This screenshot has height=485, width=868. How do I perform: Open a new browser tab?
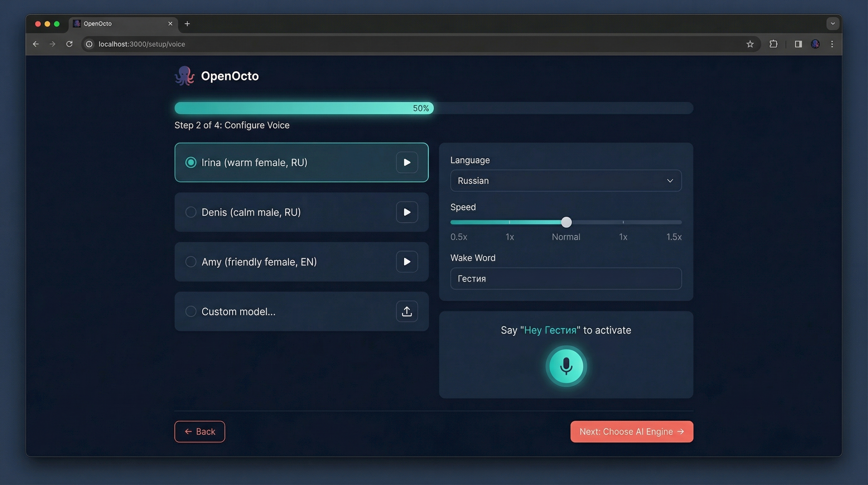[x=187, y=24]
